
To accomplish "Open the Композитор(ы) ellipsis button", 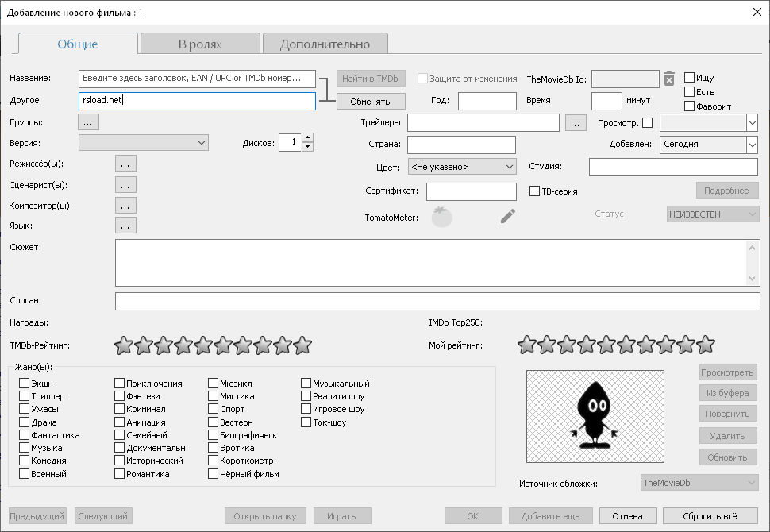I will click(125, 206).
